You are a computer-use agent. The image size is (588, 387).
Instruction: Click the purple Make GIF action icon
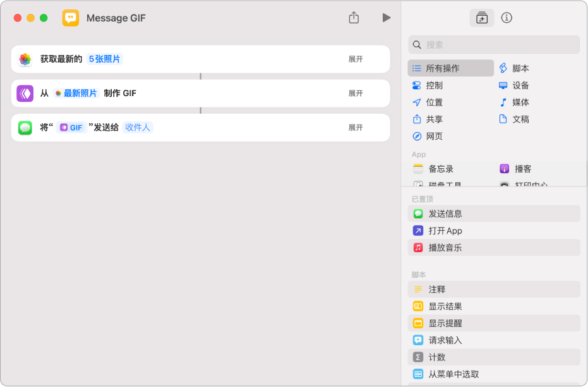pyautogui.click(x=25, y=94)
